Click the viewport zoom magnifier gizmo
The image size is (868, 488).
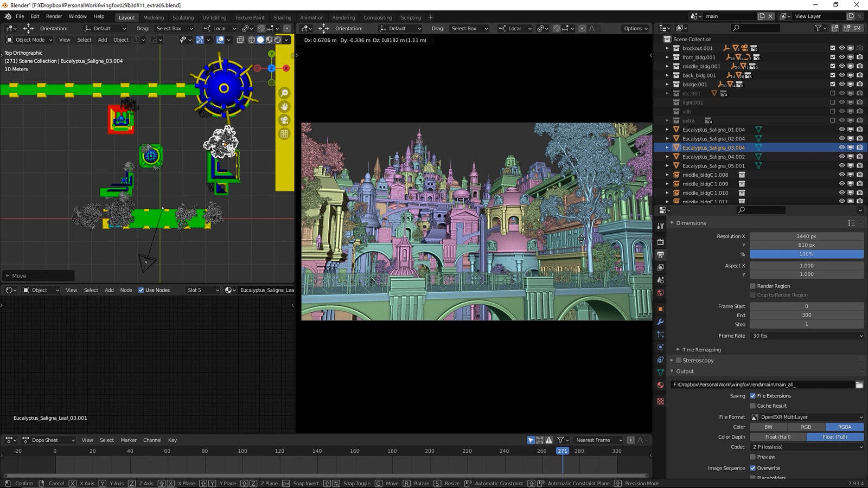tap(284, 93)
